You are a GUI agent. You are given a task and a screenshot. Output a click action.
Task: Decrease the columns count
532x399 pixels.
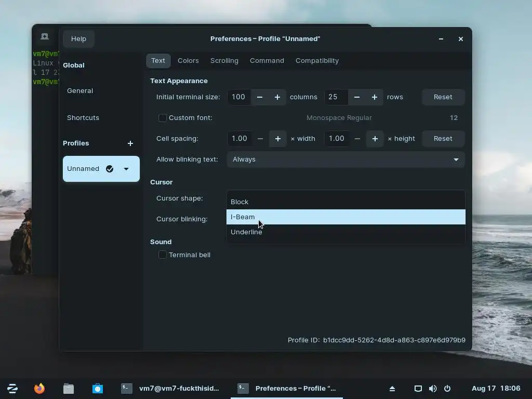click(x=260, y=97)
